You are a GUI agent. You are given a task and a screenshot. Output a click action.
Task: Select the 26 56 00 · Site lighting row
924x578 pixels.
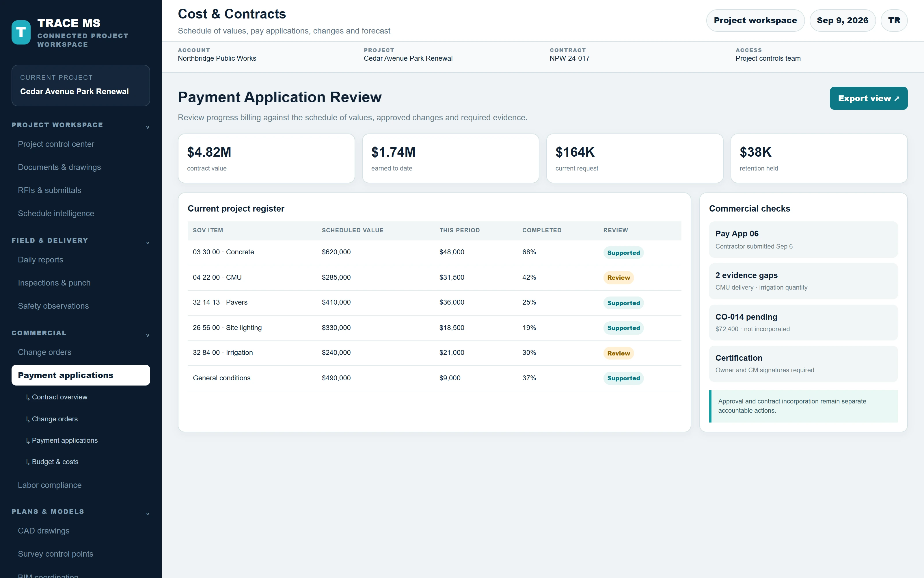pyautogui.click(x=434, y=328)
